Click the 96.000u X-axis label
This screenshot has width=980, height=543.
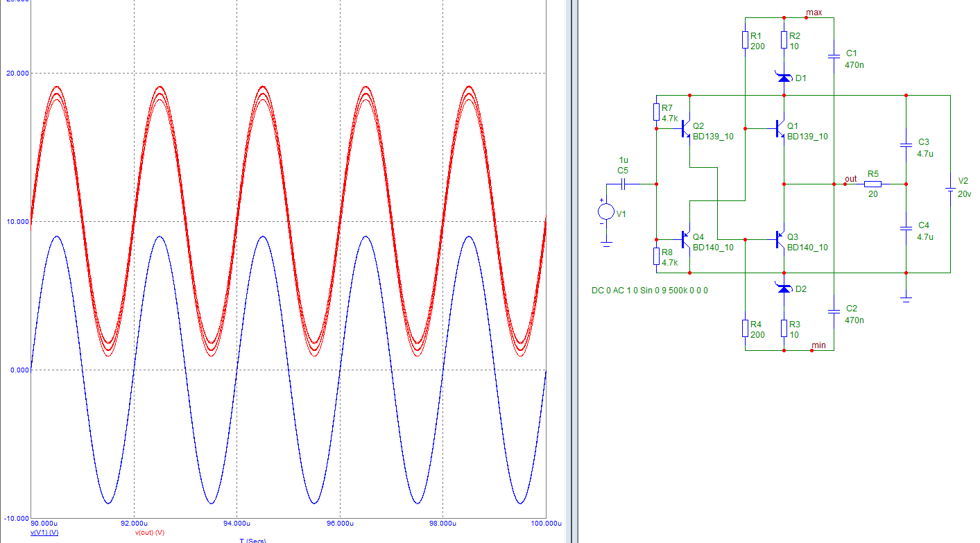point(340,524)
